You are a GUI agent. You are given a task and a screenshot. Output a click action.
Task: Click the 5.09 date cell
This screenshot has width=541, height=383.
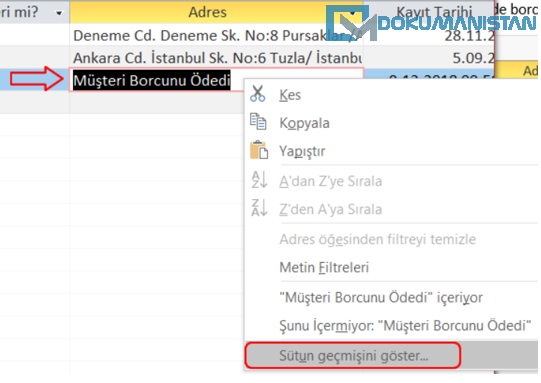click(428, 58)
